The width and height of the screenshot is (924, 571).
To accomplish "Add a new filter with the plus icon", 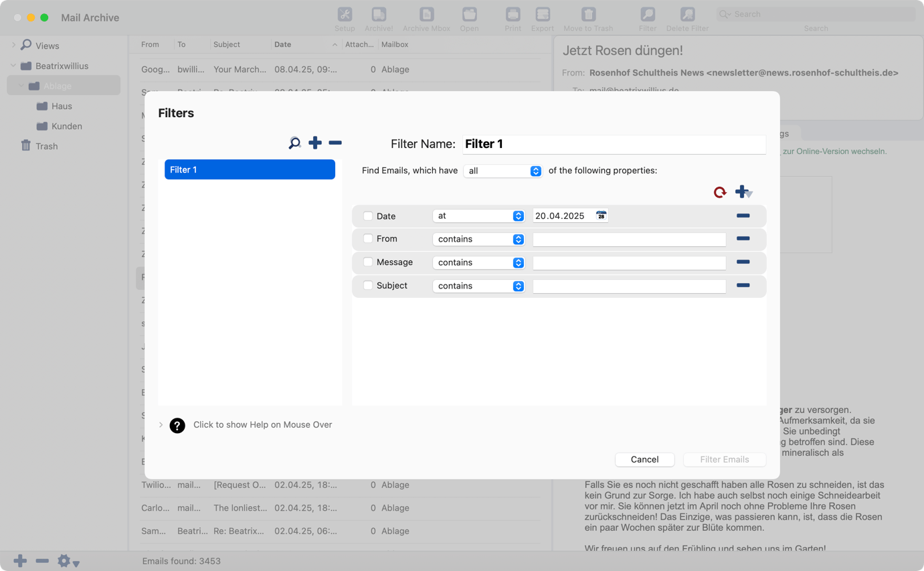I will pyautogui.click(x=315, y=143).
